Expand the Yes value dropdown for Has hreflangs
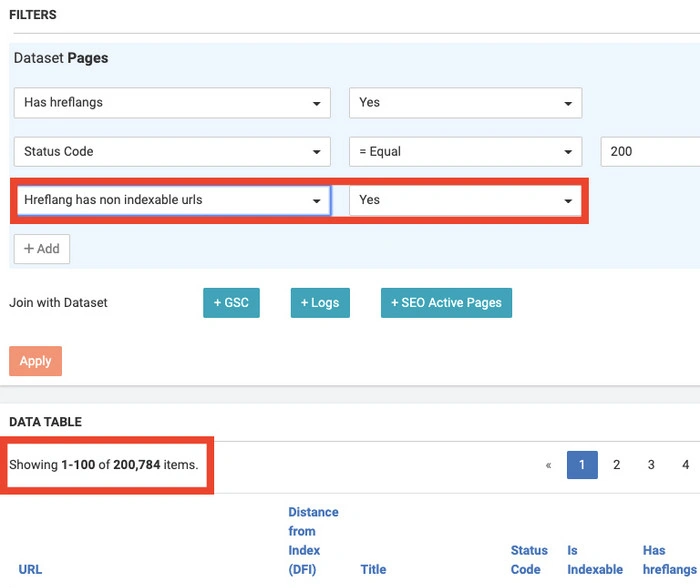Viewport: 700px width, 588px height. click(x=465, y=103)
